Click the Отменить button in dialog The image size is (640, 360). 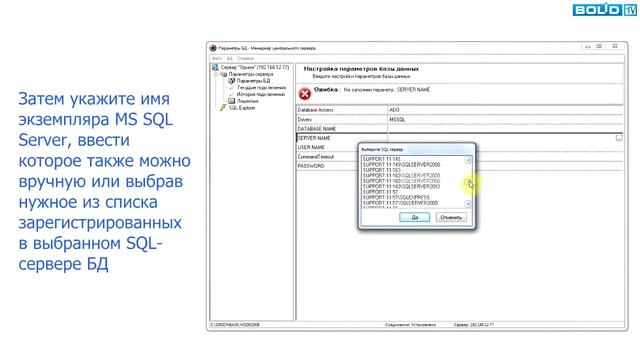click(451, 218)
